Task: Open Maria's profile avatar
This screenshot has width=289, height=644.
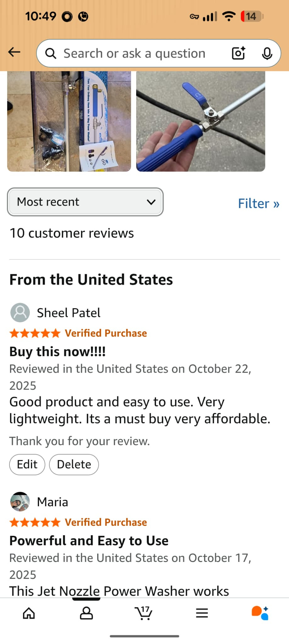Action: click(20, 502)
